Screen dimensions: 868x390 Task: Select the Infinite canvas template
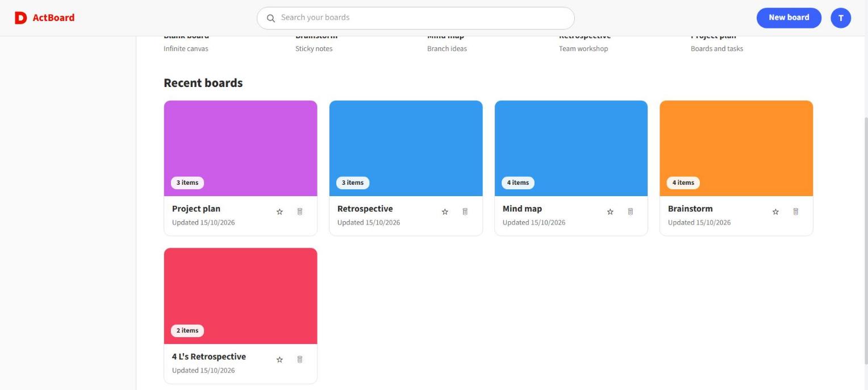coord(186,48)
